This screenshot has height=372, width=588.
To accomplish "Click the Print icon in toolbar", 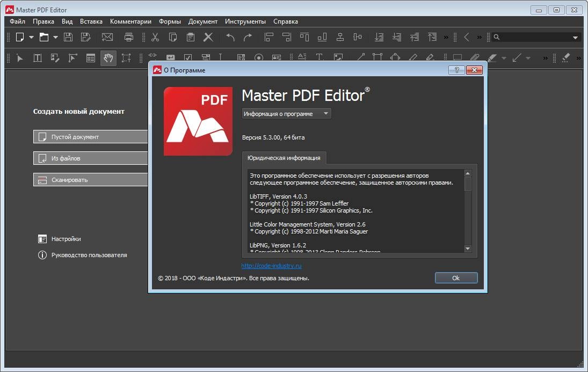I will coord(129,37).
